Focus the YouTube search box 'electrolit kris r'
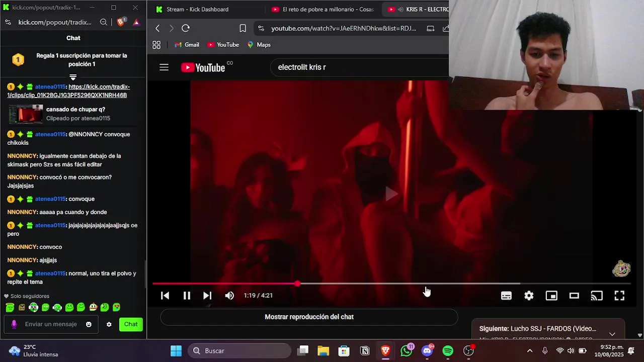 [360, 67]
